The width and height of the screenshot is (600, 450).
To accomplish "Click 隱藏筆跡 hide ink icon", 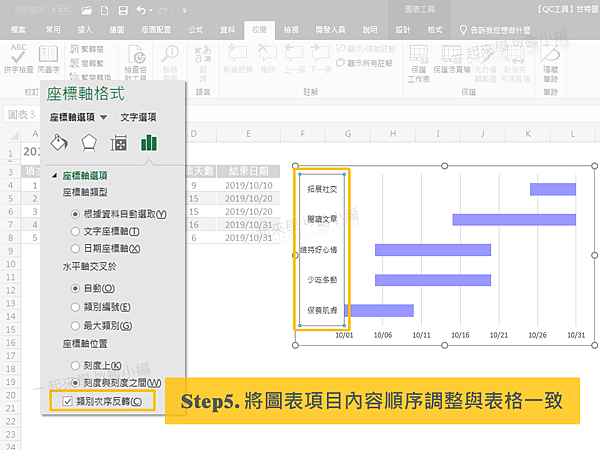I will coord(550,64).
